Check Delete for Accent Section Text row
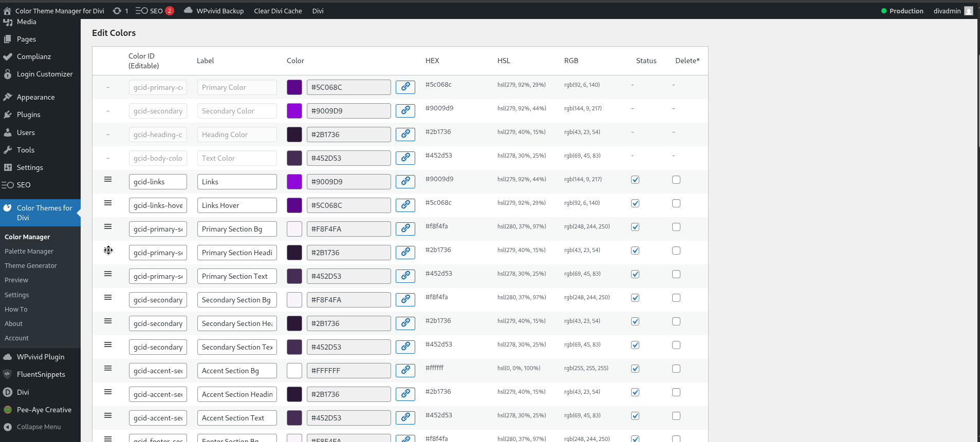 click(x=676, y=416)
